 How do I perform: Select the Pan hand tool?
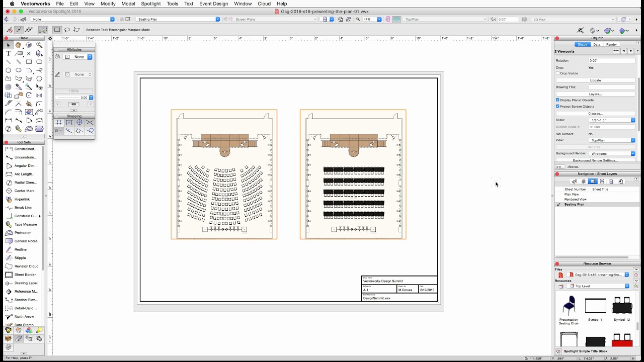point(18,45)
